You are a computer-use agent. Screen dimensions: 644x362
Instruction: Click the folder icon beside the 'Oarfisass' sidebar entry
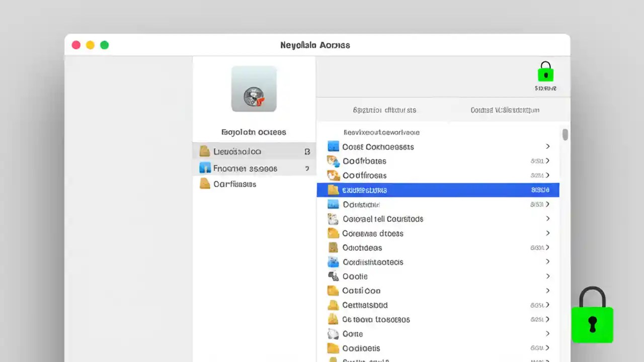[x=205, y=184]
